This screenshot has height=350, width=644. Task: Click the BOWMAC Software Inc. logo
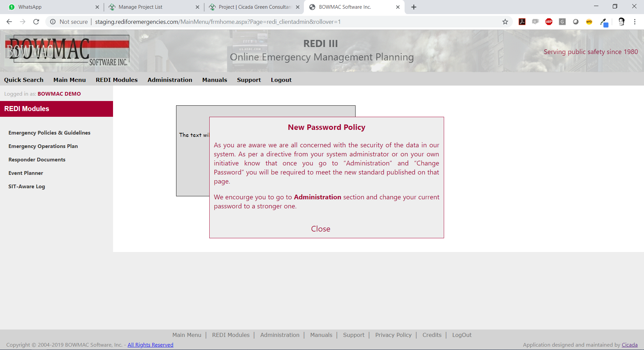[x=67, y=51]
